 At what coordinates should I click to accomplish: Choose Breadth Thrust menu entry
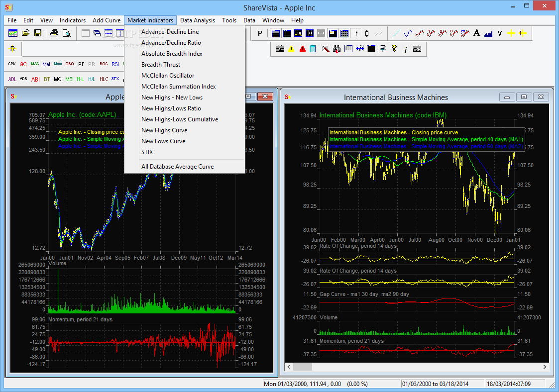(x=185, y=65)
